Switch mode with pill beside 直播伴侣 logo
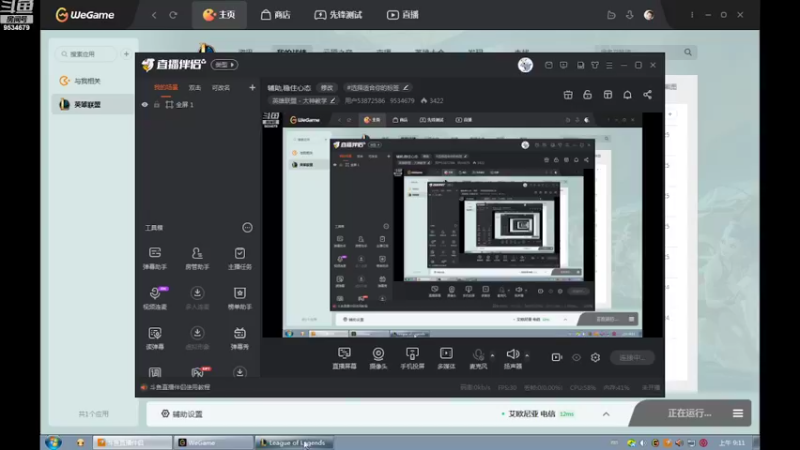This screenshot has width=800, height=450. pyautogui.click(x=224, y=65)
